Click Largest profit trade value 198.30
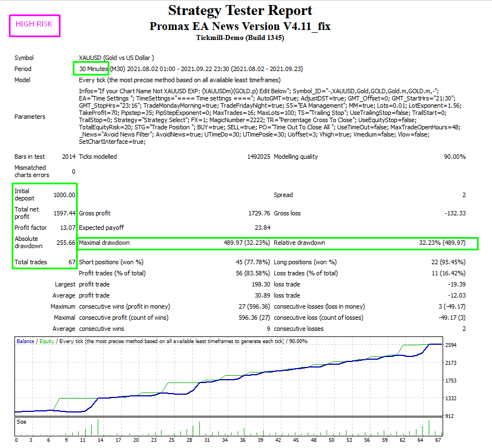492x448 pixels. (261, 284)
